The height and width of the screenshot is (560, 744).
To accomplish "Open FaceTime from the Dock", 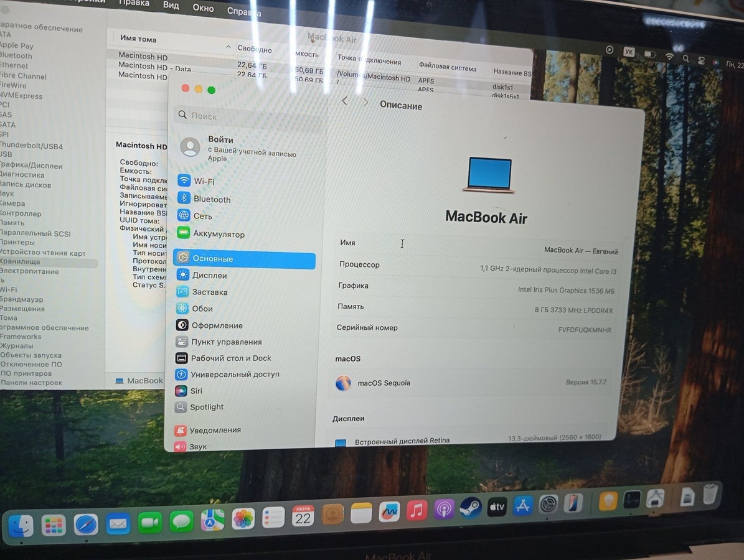I will coord(150,523).
